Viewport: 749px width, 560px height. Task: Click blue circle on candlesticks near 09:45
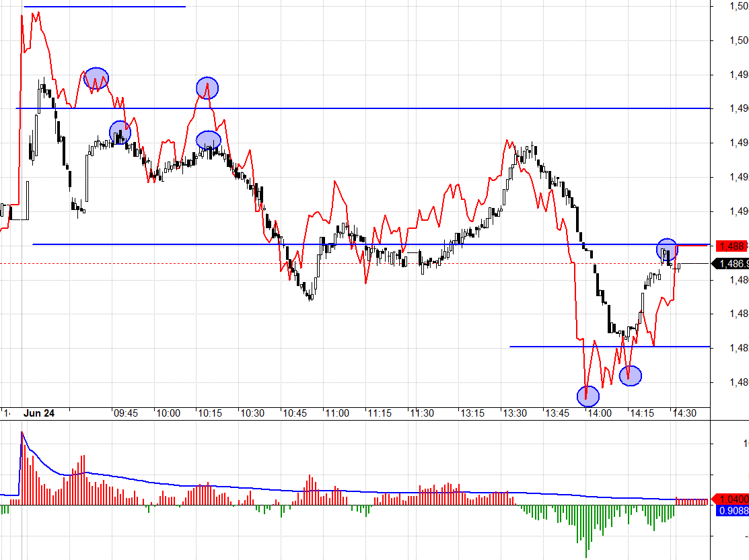click(120, 133)
